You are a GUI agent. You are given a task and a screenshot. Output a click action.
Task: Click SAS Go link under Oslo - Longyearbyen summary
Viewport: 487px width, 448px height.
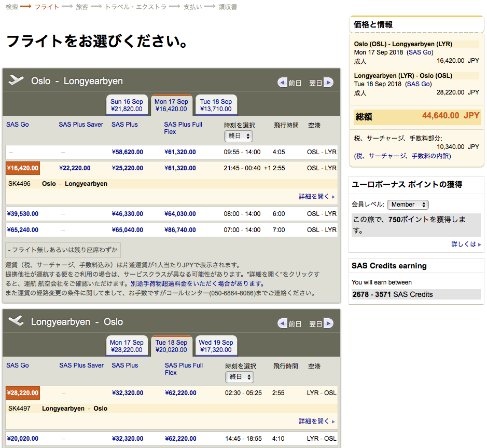point(420,52)
